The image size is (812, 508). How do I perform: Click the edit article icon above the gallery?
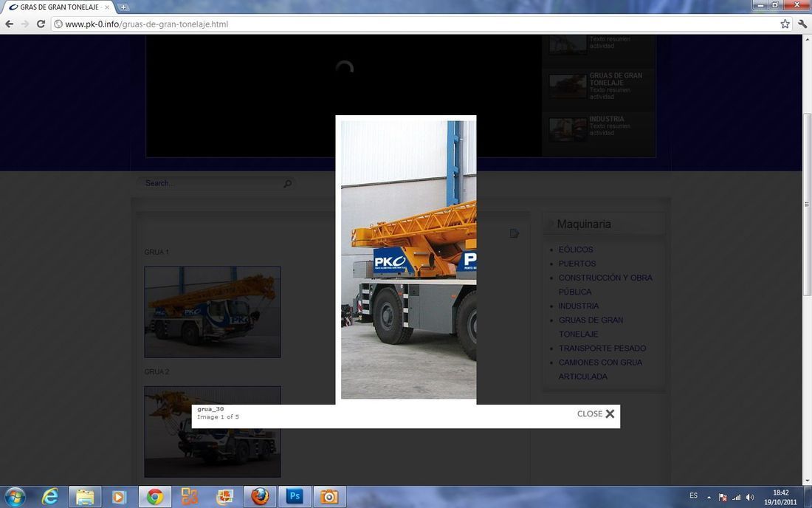[x=515, y=233]
